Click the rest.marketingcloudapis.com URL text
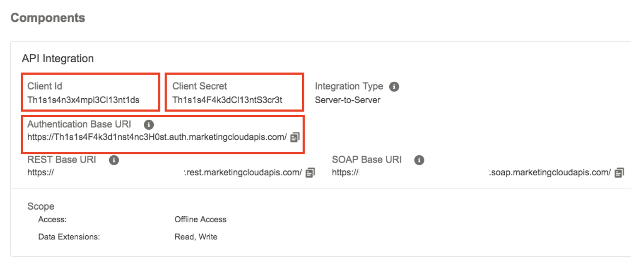The height and width of the screenshot is (279, 644). pyautogui.click(x=244, y=173)
